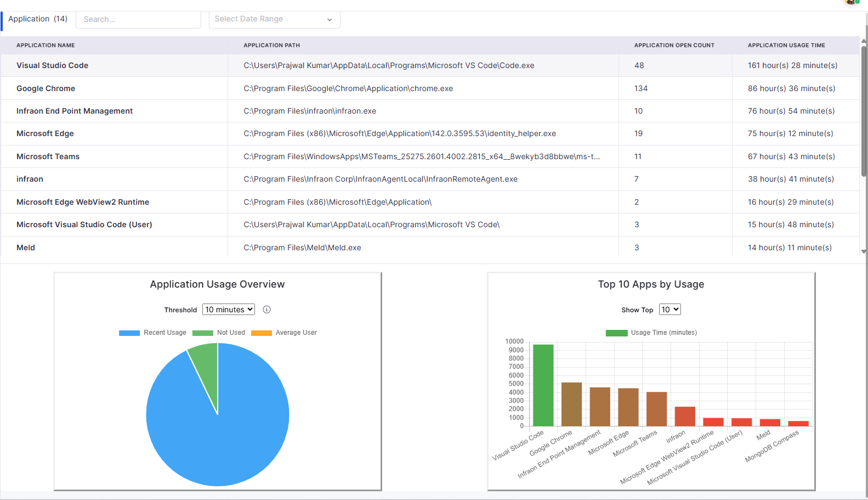Screen dimensions: 868x500
Task: Click the green Visual Studio Code bar
Action: click(x=543, y=385)
